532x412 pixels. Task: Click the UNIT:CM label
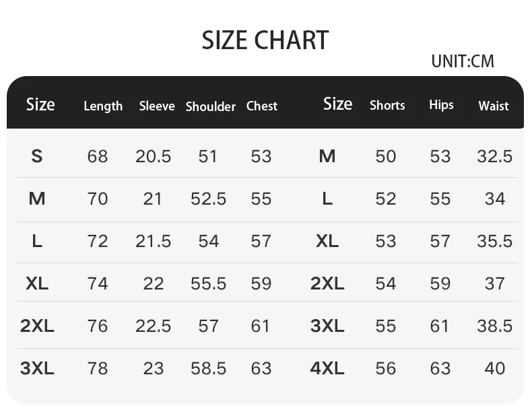[463, 61]
